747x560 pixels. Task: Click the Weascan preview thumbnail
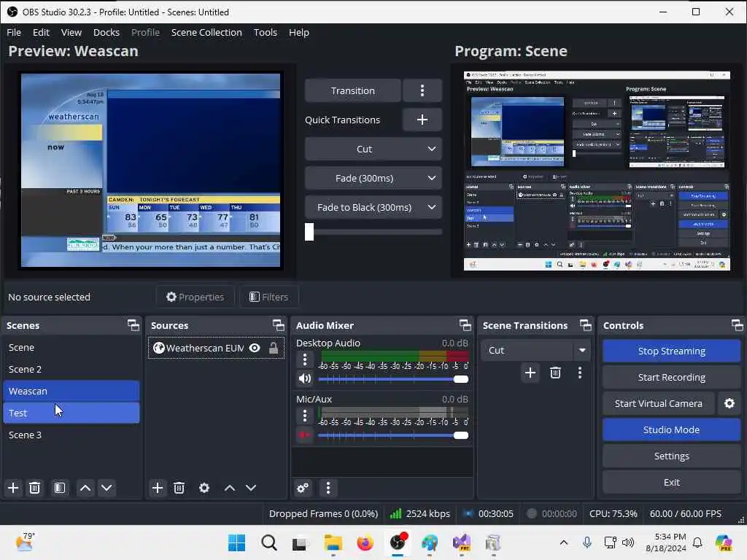tap(150, 170)
